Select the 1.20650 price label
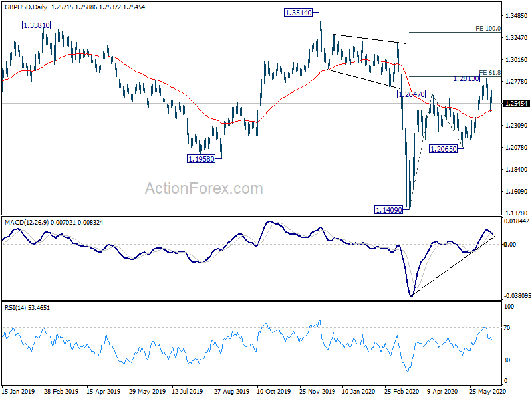Viewport: 532px width, 399px height. (444, 148)
